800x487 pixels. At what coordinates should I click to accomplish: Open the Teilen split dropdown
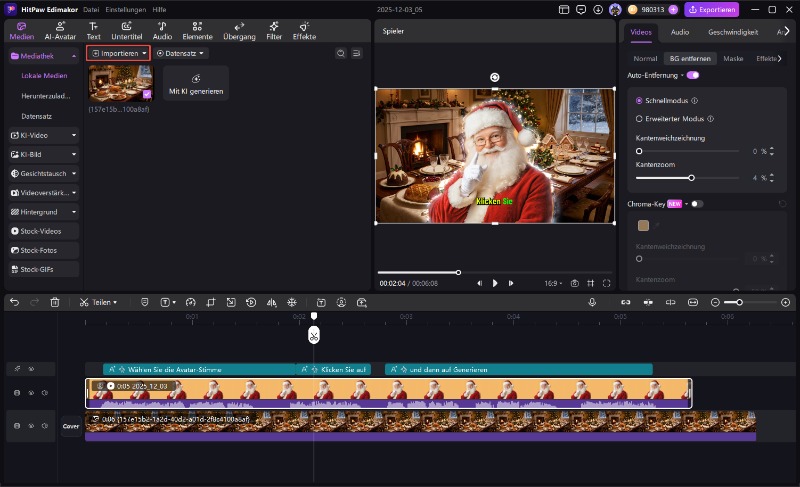[98, 302]
